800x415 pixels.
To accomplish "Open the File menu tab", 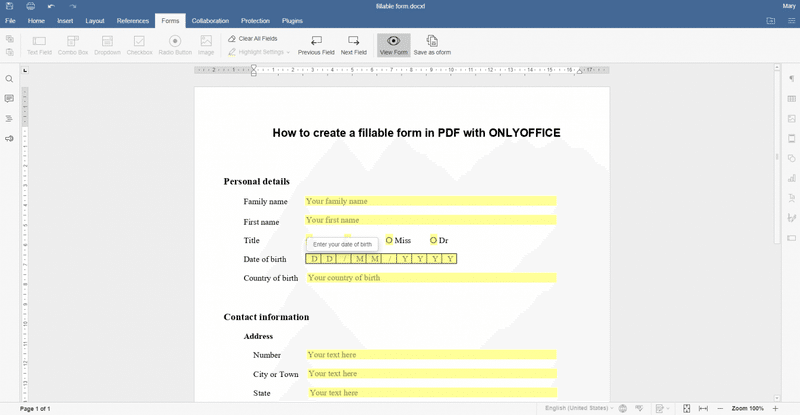I will 10,21.
